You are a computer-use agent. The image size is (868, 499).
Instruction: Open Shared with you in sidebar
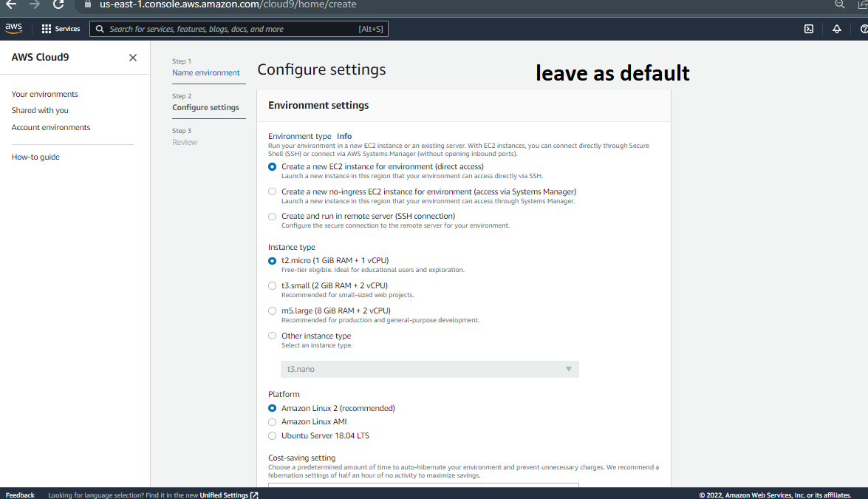coord(40,110)
